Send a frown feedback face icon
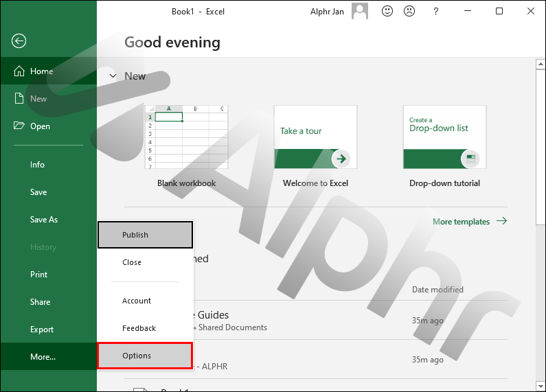The image size is (546, 392). point(409,11)
